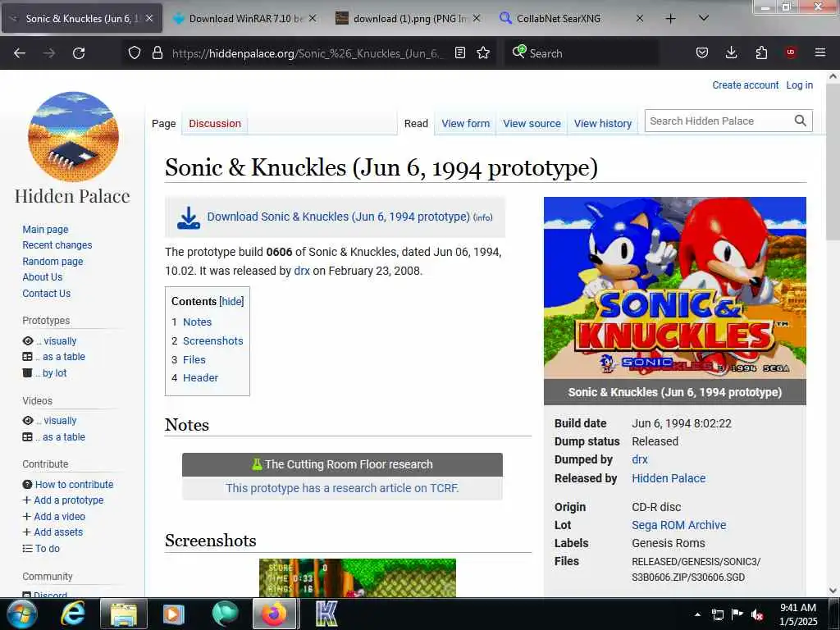Open the Firefox downloads arrow icon
This screenshot has width=840, height=630.
[731, 53]
